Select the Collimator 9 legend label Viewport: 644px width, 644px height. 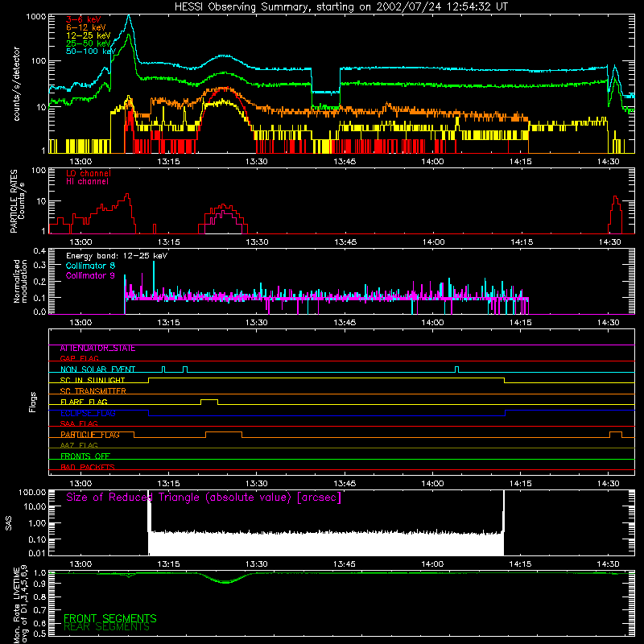tap(90, 275)
